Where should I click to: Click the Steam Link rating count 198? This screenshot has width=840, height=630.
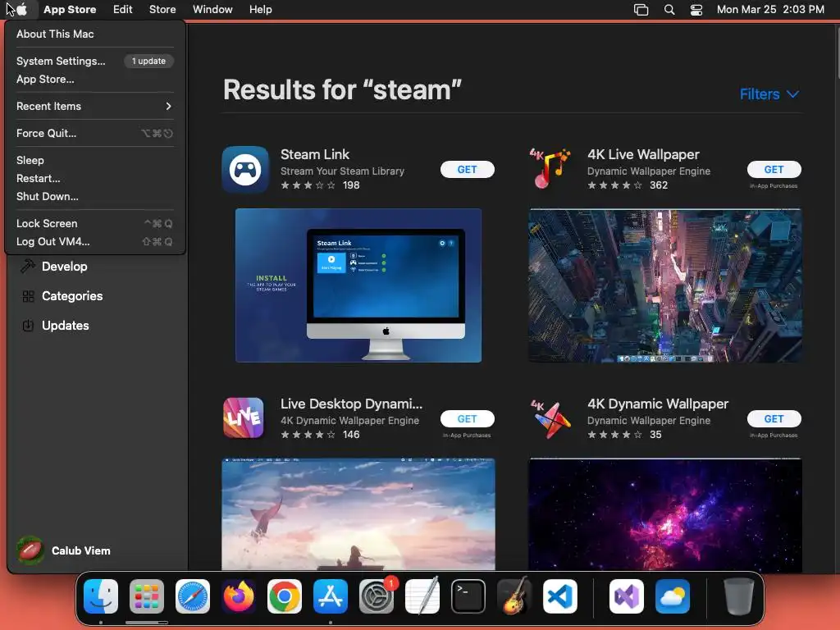[351, 185]
